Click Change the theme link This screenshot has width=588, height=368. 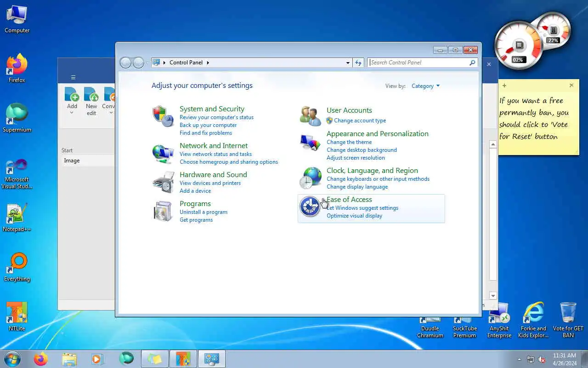(x=349, y=142)
